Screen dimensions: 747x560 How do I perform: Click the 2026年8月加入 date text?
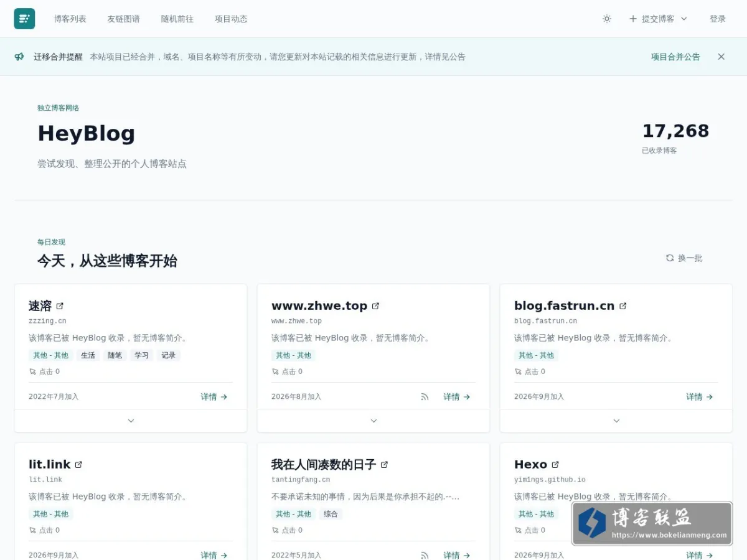pyautogui.click(x=296, y=397)
